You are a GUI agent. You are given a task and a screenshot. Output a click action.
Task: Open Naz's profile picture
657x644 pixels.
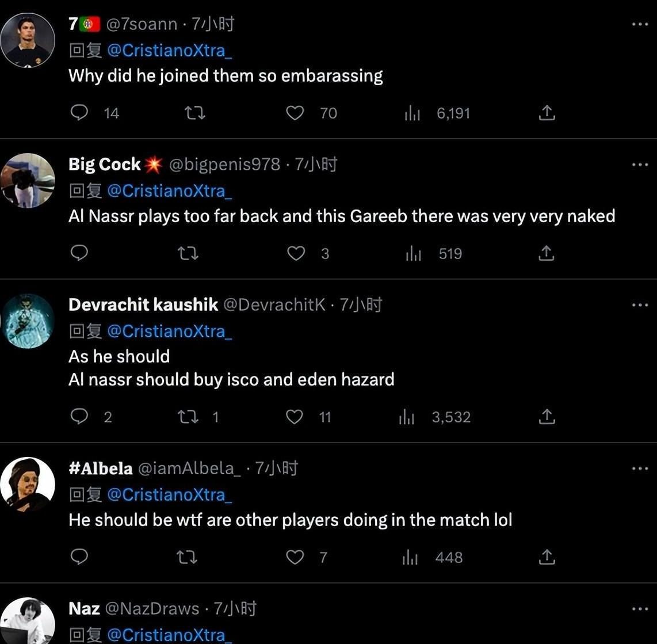(x=28, y=622)
